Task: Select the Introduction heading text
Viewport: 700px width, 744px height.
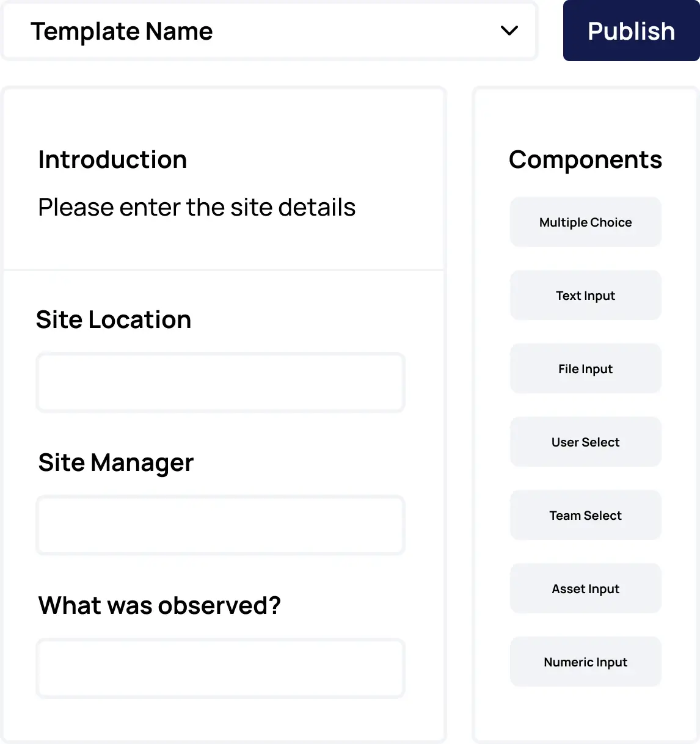Action: pos(112,159)
